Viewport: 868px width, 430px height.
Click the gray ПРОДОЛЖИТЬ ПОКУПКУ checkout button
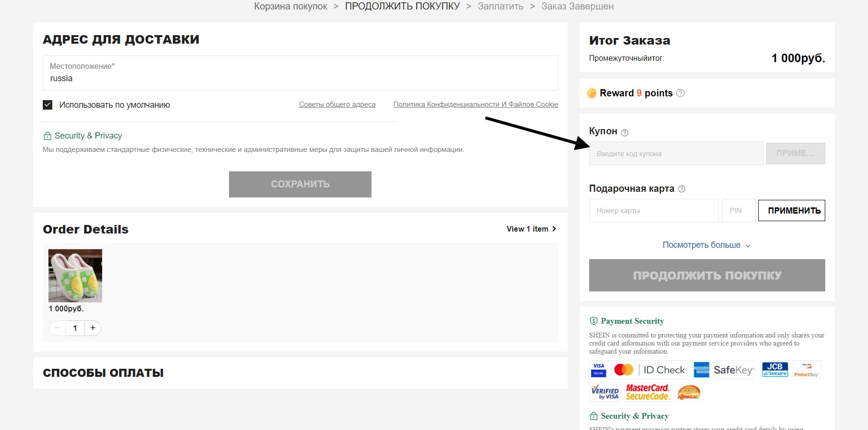pos(707,275)
